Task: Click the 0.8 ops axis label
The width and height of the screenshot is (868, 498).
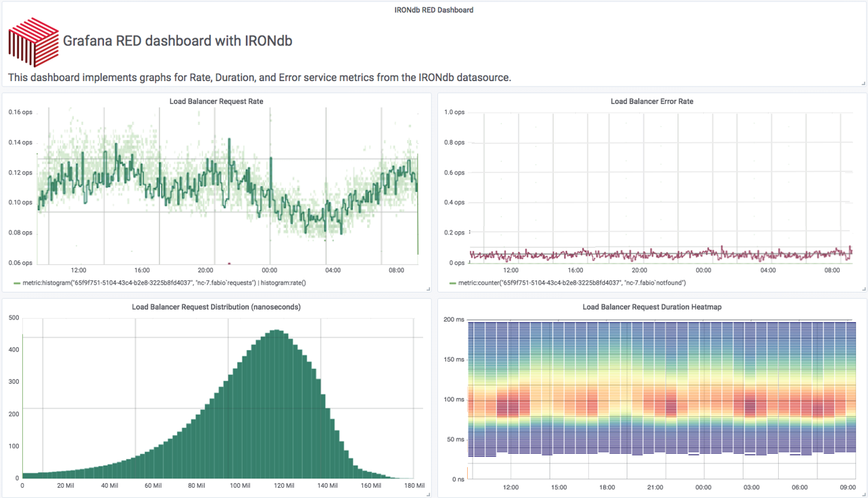Action: coord(454,143)
